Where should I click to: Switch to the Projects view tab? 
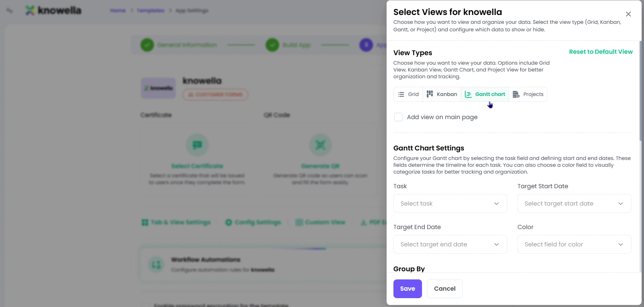tap(528, 94)
